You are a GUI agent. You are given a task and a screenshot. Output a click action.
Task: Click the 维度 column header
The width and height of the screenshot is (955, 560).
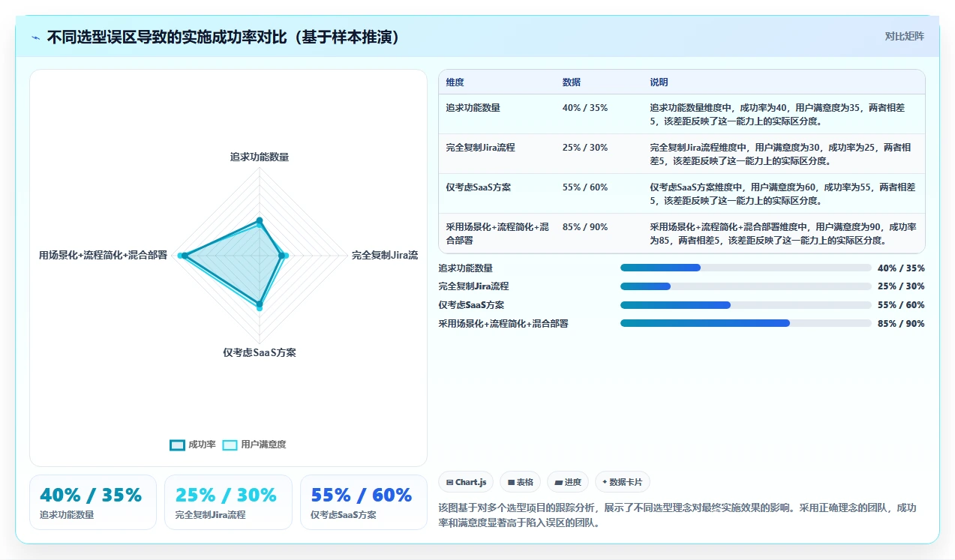455,82
